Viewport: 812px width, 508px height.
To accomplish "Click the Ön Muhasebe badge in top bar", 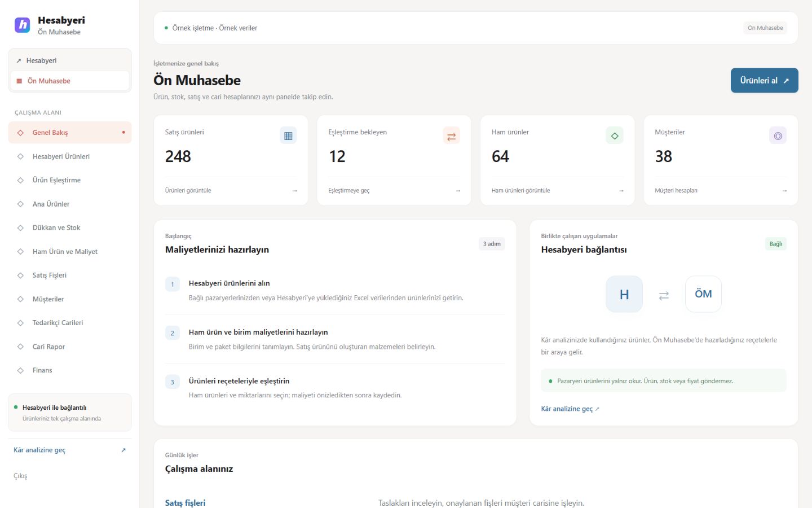I will 765,28.
